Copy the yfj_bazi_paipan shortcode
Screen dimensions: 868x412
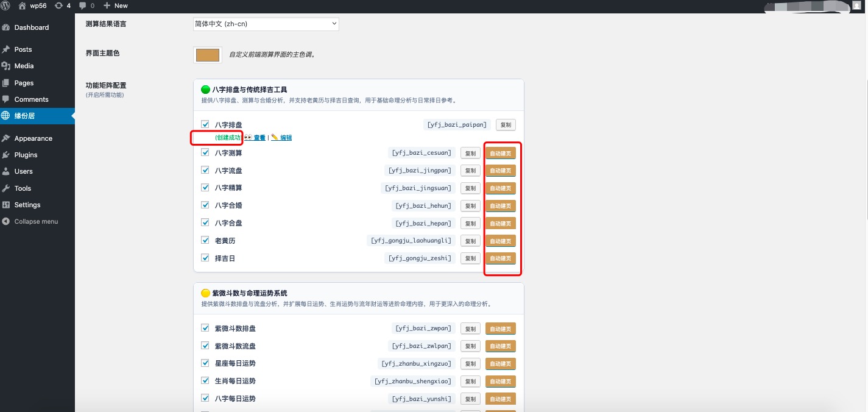[x=506, y=125]
